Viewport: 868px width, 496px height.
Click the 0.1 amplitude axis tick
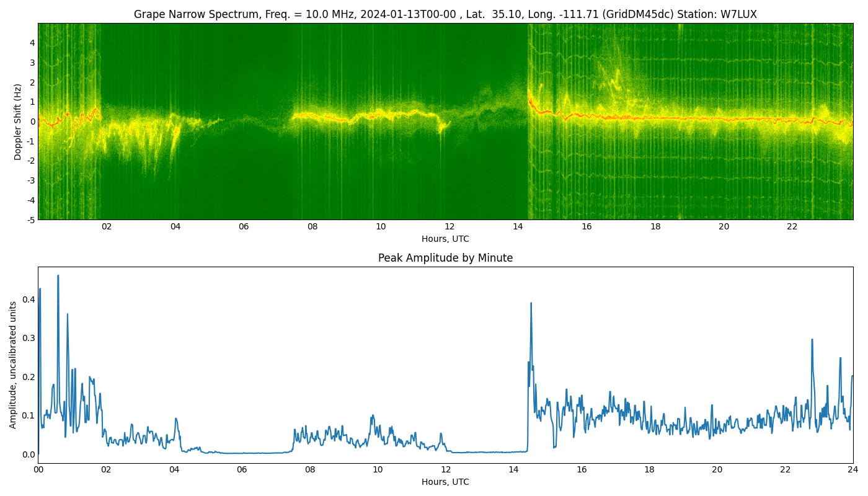point(29,415)
